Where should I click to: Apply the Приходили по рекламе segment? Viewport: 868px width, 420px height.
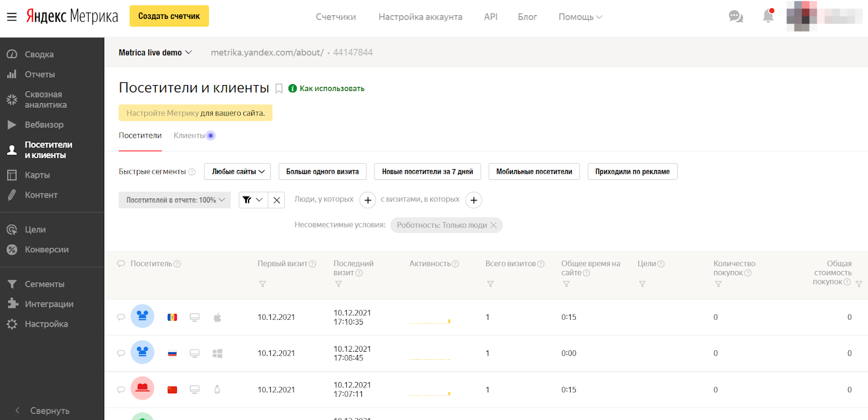[633, 172]
